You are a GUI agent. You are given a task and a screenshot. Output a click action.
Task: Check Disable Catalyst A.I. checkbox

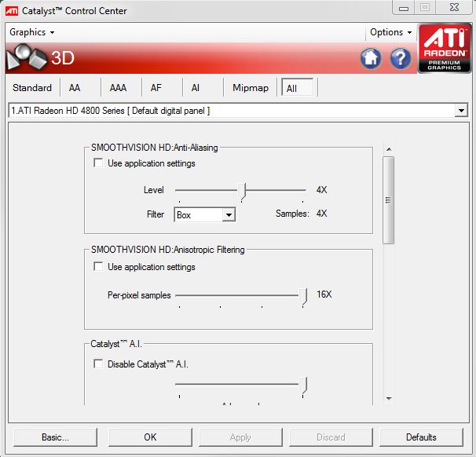coord(98,364)
